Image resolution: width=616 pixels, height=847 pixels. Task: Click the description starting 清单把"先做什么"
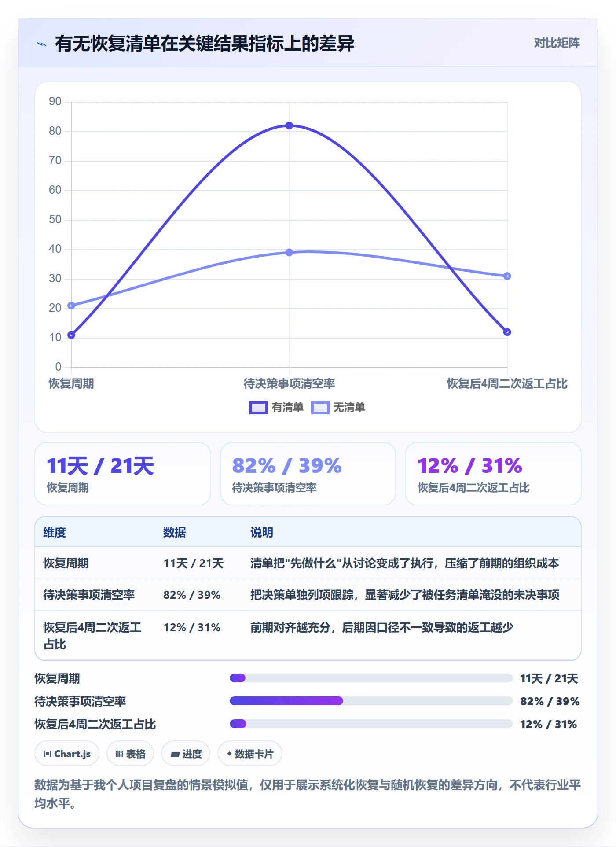tap(405, 563)
